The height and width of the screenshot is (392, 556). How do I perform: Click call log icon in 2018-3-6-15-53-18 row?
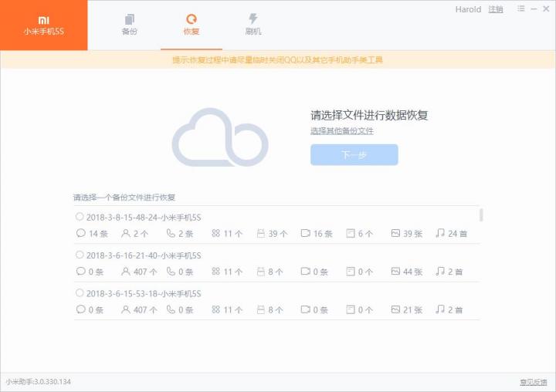pos(171,309)
